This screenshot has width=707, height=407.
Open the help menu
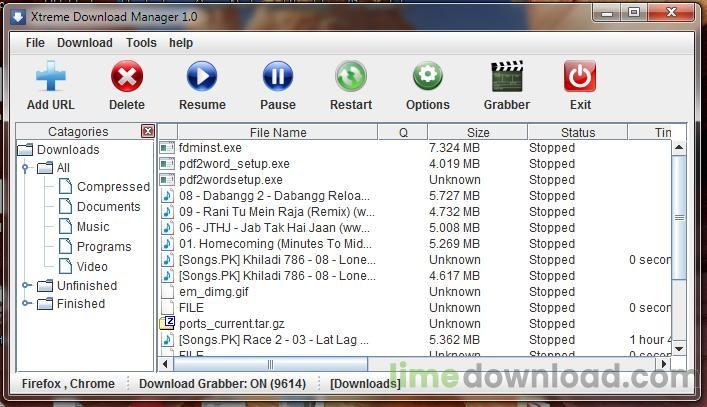[181, 42]
